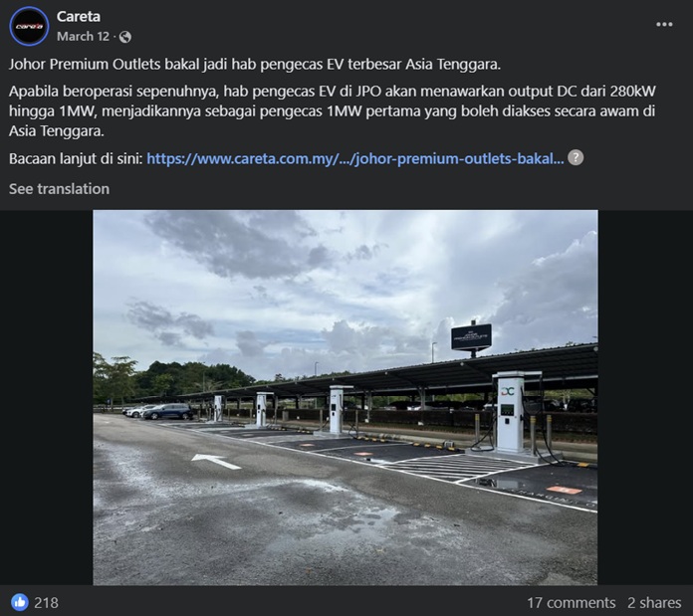Click the middle EV charger in the photo
Viewport: 693px width, 616px height.
coord(337,410)
